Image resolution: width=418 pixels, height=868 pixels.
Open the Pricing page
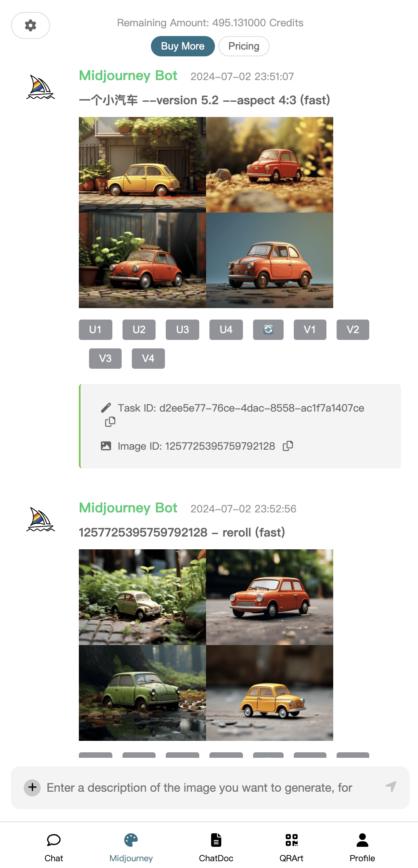click(x=244, y=46)
